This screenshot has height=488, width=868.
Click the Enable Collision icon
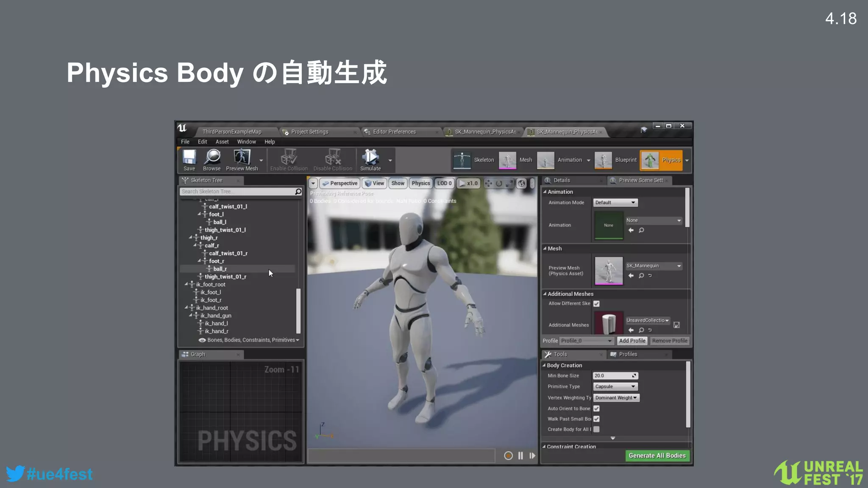pos(289,160)
